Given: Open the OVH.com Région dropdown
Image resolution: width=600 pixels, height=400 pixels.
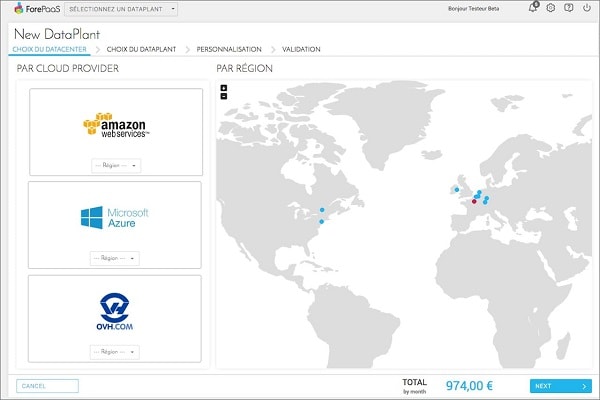Looking at the screenshot, I should click(x=114, y=352).
